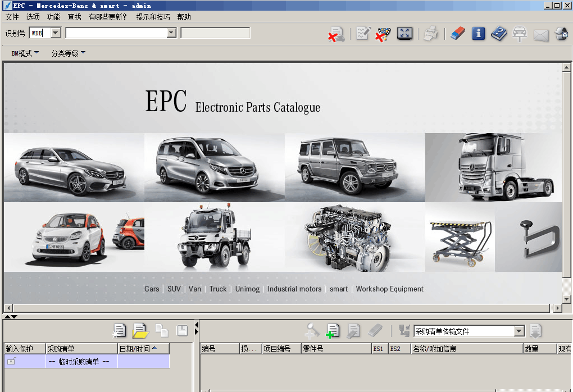Screen dimensions: 573x392
Task: Open the 提示和技巧 menu
Action: [x=153, y=17]
